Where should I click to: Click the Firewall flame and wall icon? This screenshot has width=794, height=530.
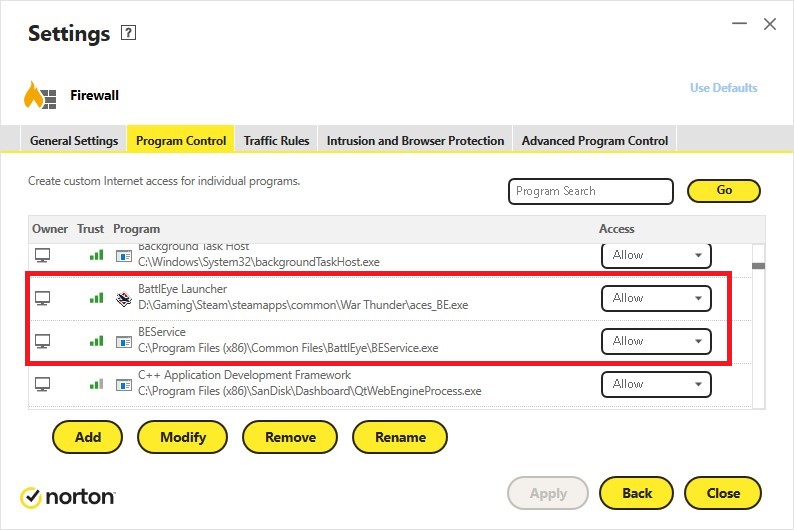[x=40, y=96]
